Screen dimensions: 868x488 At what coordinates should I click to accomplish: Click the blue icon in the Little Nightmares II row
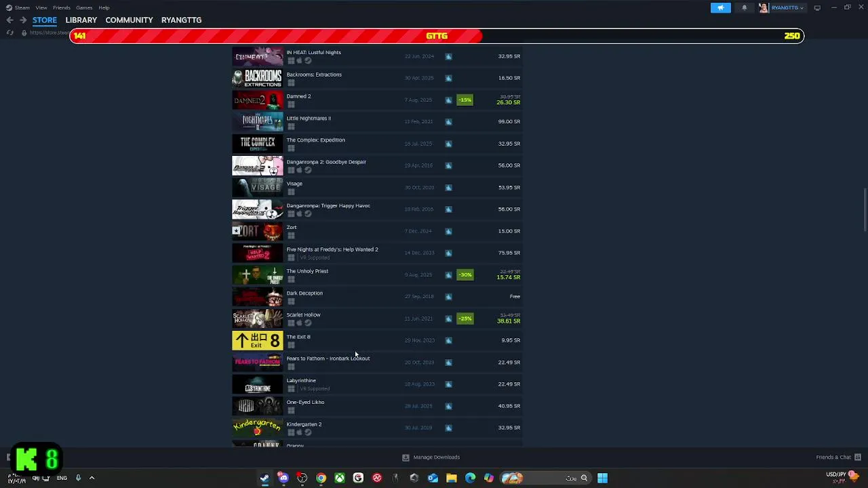(x=448, y=121)
